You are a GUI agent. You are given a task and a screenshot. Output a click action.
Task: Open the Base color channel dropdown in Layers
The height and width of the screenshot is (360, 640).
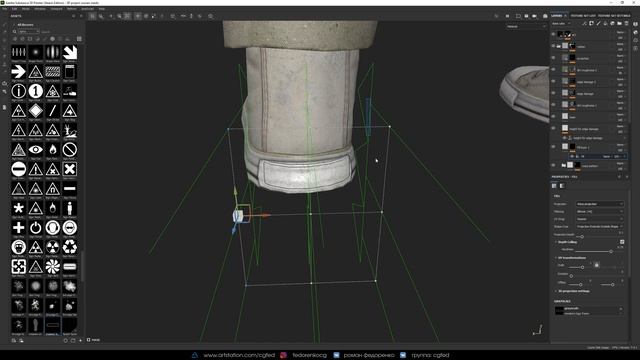[561, 24]
